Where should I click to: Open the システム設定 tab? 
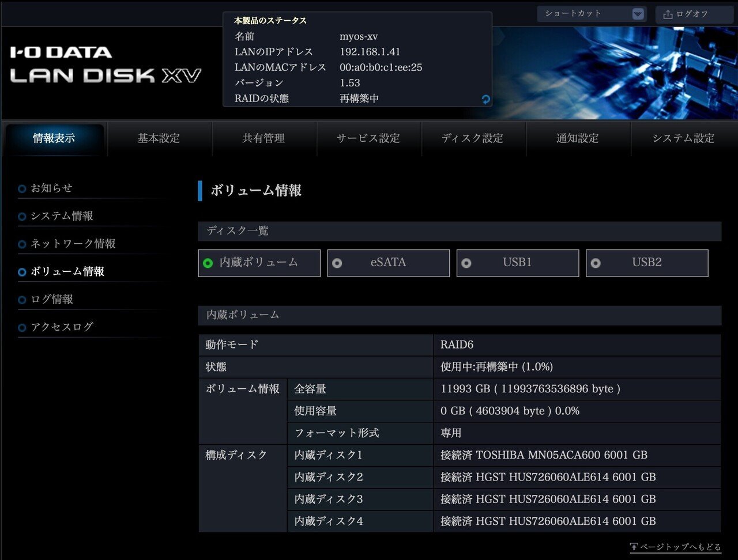[683, 138]
